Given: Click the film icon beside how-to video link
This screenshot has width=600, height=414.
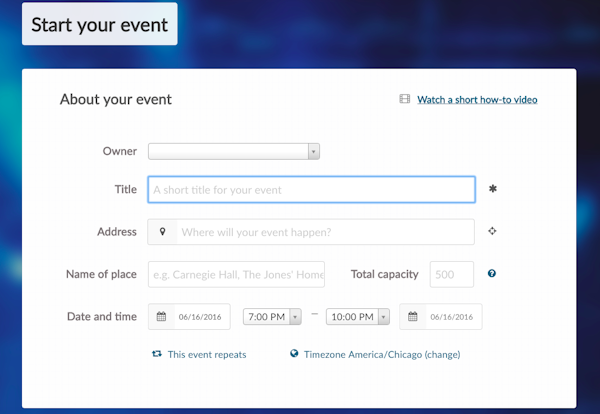Looking at the screenshot, I should (404, 99).
